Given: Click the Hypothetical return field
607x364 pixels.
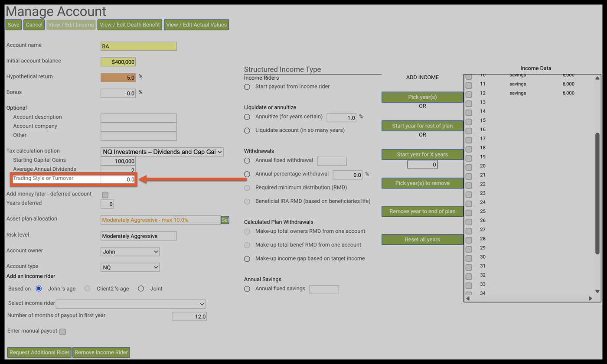Looking at the screenshot, I should [118, 78].
